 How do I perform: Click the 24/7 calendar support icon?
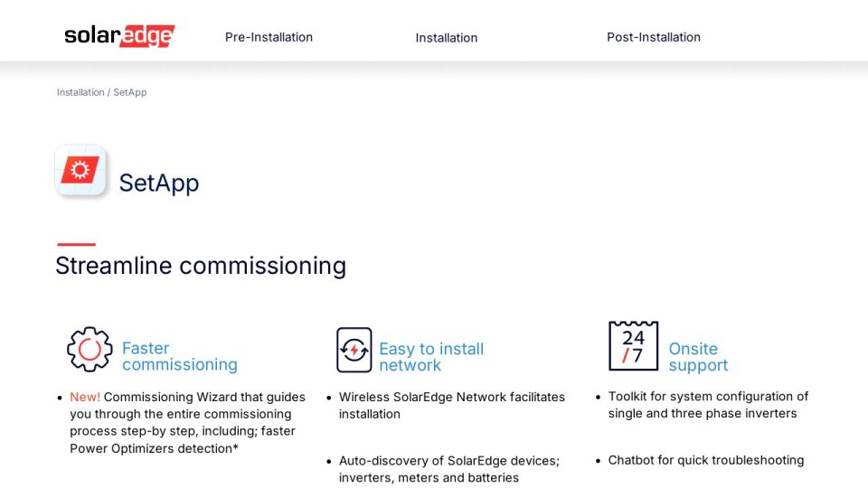tap(633, 346)
